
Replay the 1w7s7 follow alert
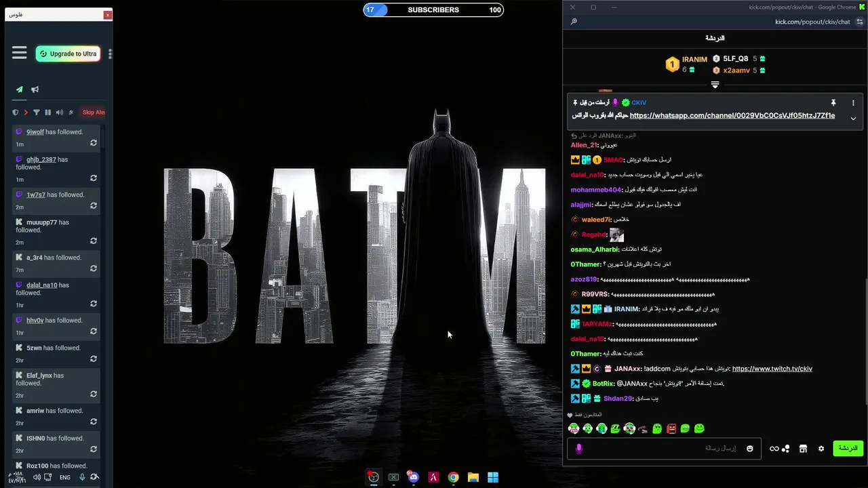tap(94, 206)
